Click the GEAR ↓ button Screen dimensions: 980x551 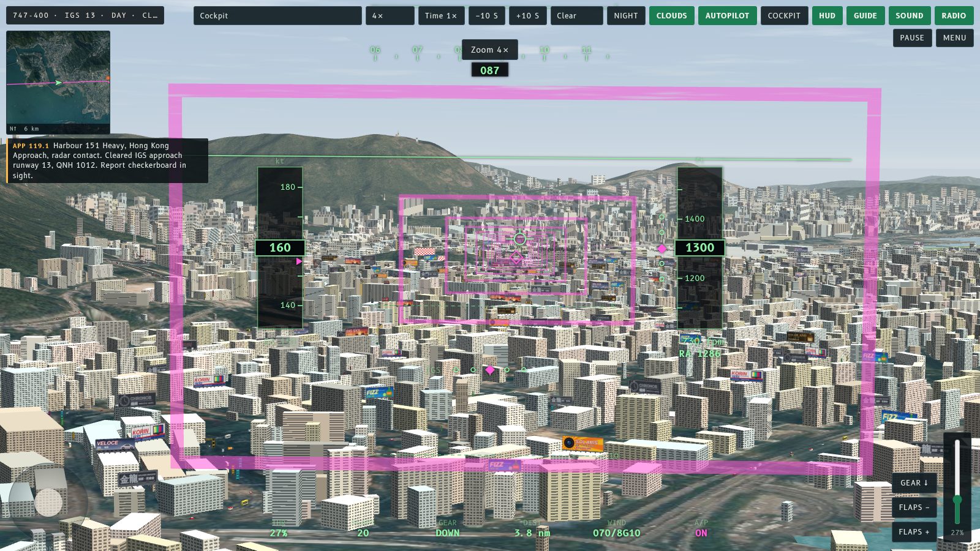pyautogui.click(x=914, y=482)
